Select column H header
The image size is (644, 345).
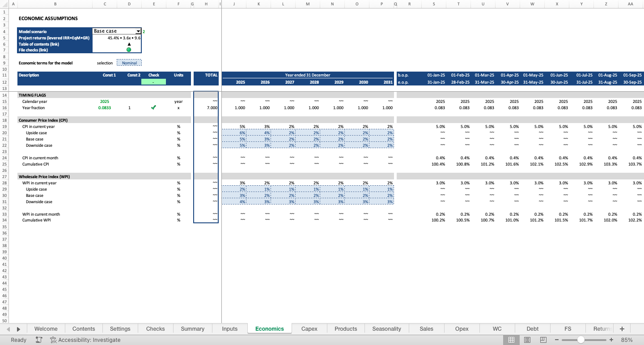click(x=206, y=4)
